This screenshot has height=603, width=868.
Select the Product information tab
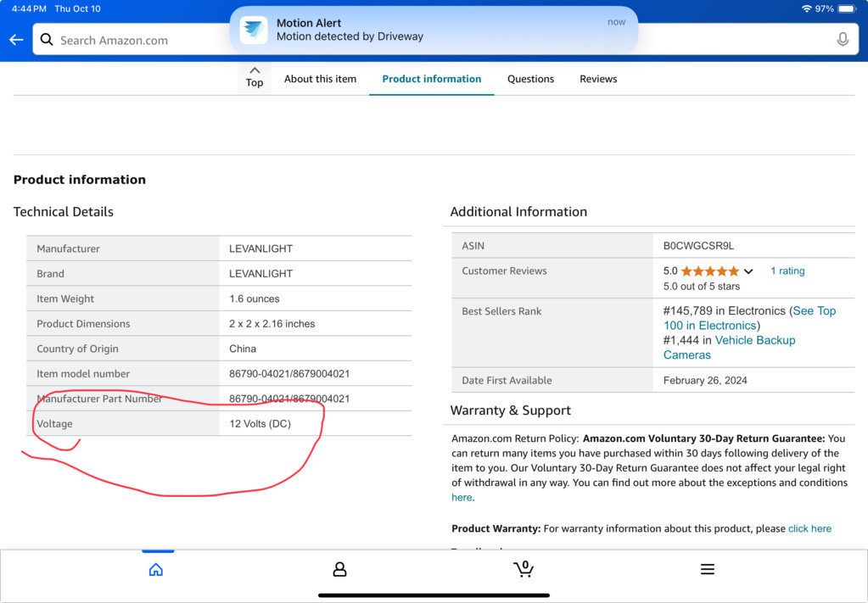click(432, 79)
